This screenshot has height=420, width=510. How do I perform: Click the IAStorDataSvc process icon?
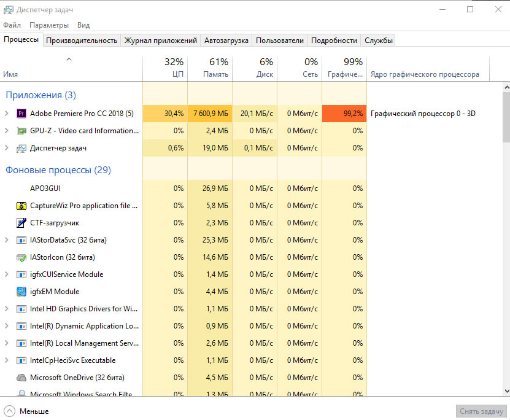click(21, 240)
